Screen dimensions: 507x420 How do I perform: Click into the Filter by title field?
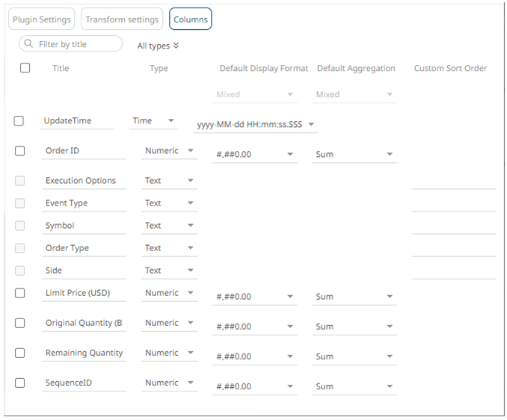[78, 44]
